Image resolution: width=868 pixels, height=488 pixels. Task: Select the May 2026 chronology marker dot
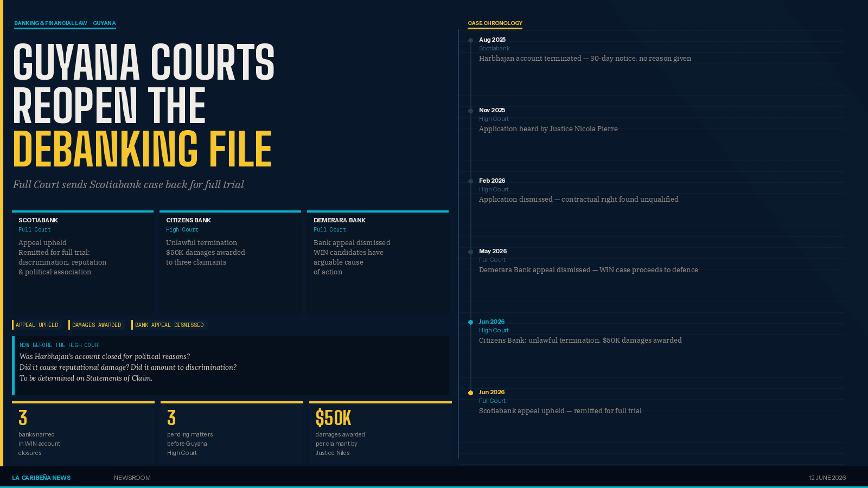click(x=471, y=252)
